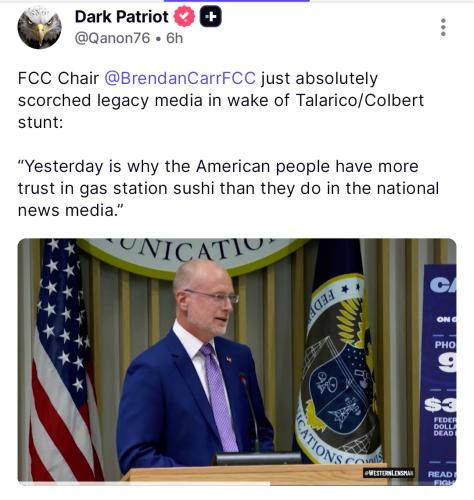The height and width of the screenshot is (500, 474).
Task: Open the post text about Talarico/Colbert stunt
Action: point(221,100)
